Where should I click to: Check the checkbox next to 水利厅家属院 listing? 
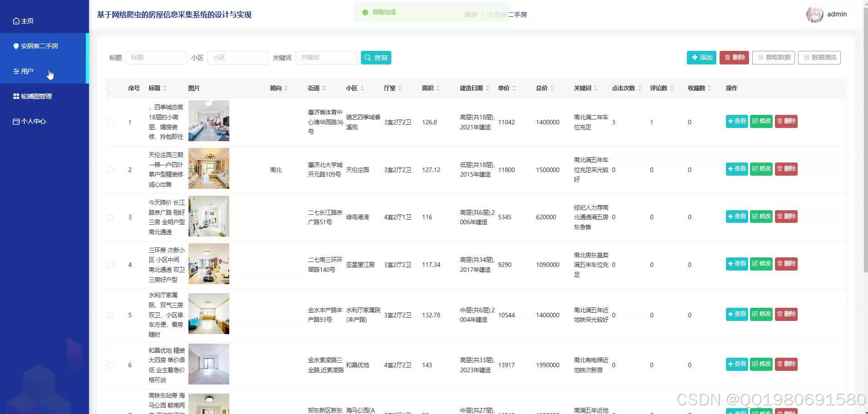[110, 315]
